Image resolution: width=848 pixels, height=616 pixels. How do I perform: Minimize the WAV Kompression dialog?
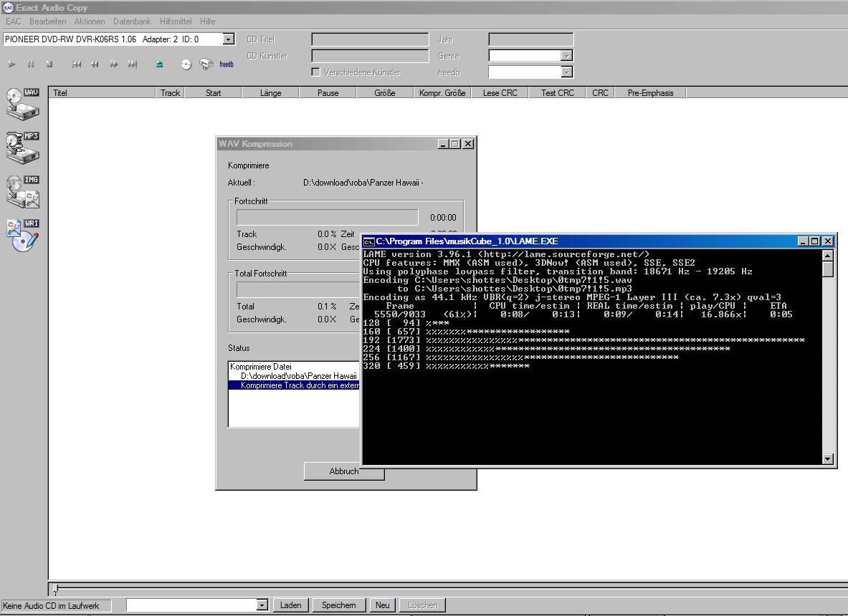tap(444, 144)
